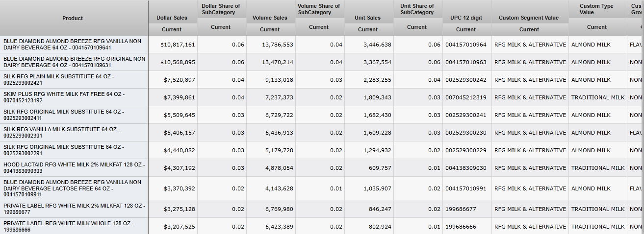Click the 13,470,214 volume sales cell
This screenshot has width=644, height=234.
[276, 62]
